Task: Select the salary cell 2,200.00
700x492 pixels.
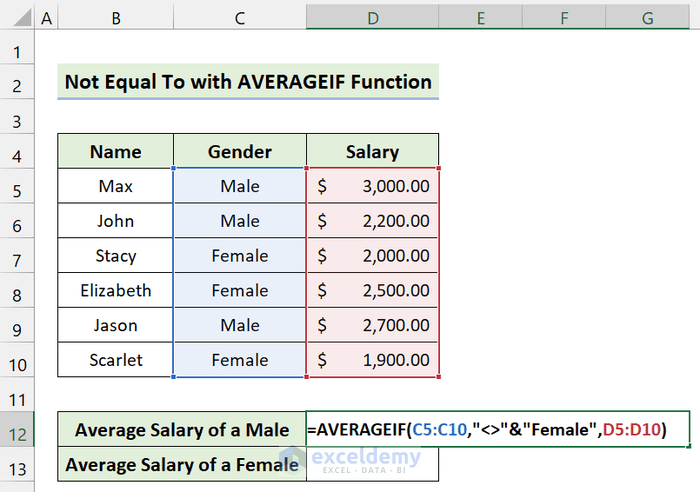Action: pos(372,221)
